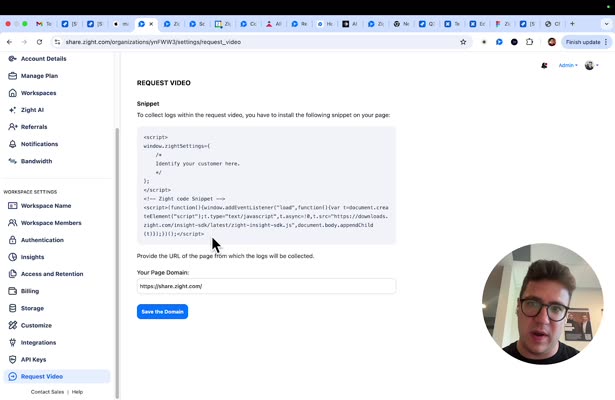
Task: Click 'Your Page Domain:' label
Action: point(163,272)
